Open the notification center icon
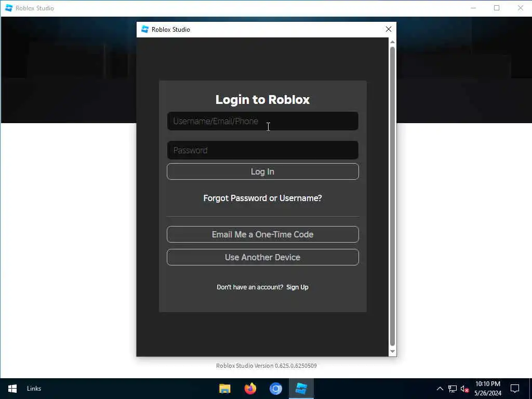The width and height of the screenshot is (532, 399). [x=515, y=389]
